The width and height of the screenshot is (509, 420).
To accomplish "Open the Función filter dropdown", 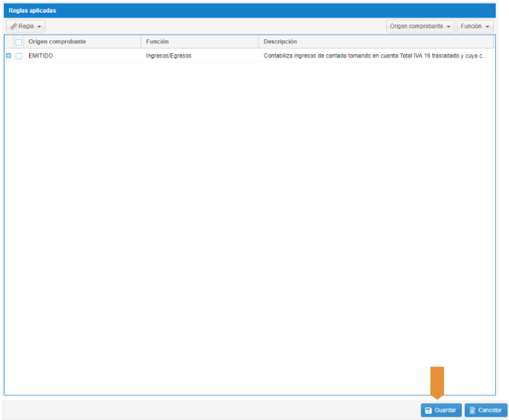I will click(475, 26).
